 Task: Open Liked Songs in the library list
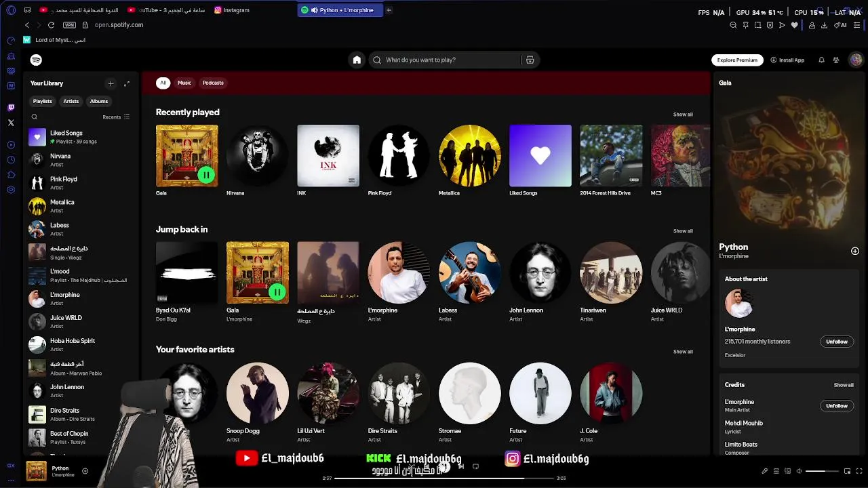[x=81, y=137]
